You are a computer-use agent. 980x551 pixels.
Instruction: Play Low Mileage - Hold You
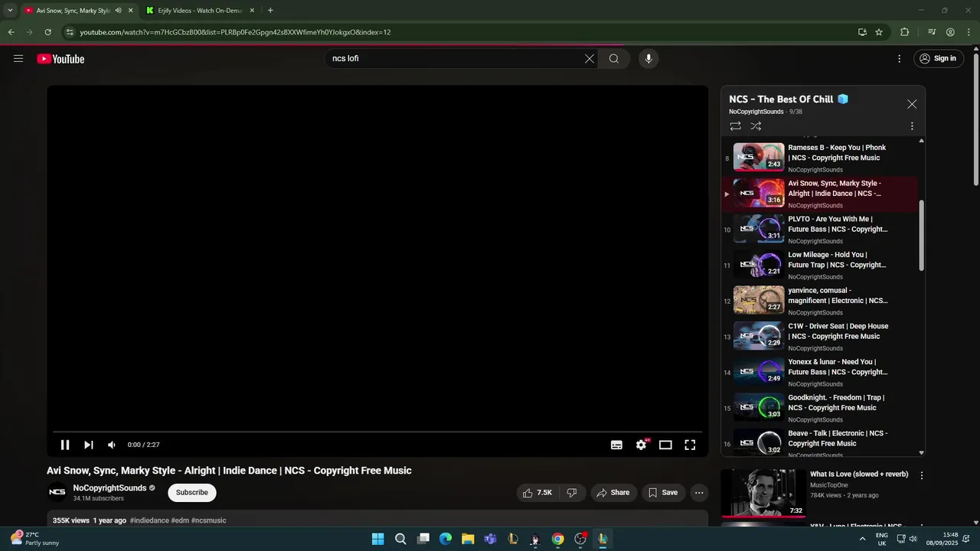(821, 266)
